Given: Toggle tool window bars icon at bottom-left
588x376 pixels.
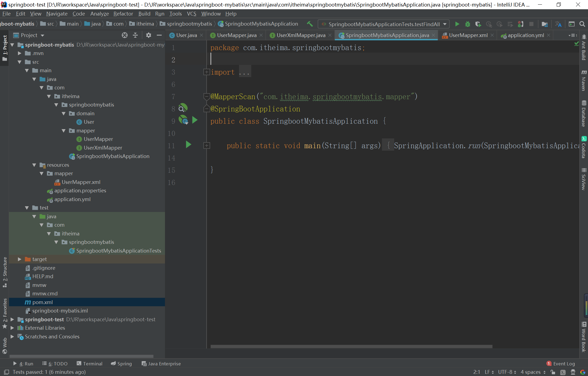Looking at the screenshot, I should click(7, 372).
